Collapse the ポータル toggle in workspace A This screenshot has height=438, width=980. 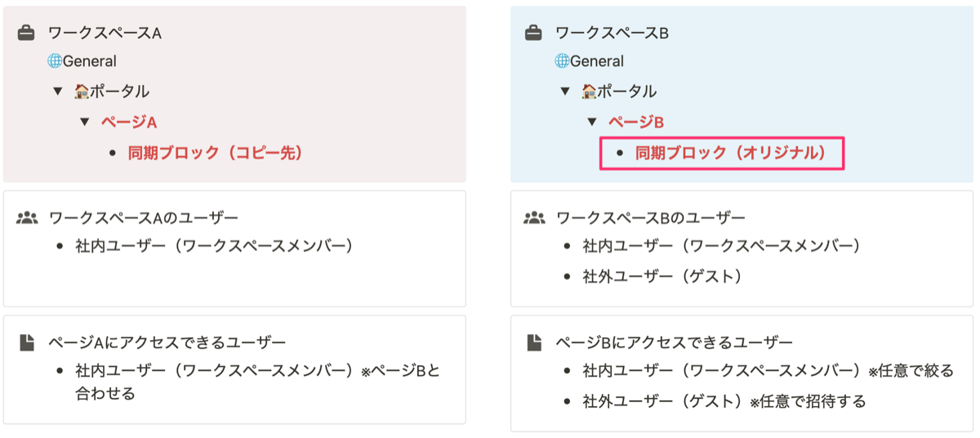click(57, 92)
